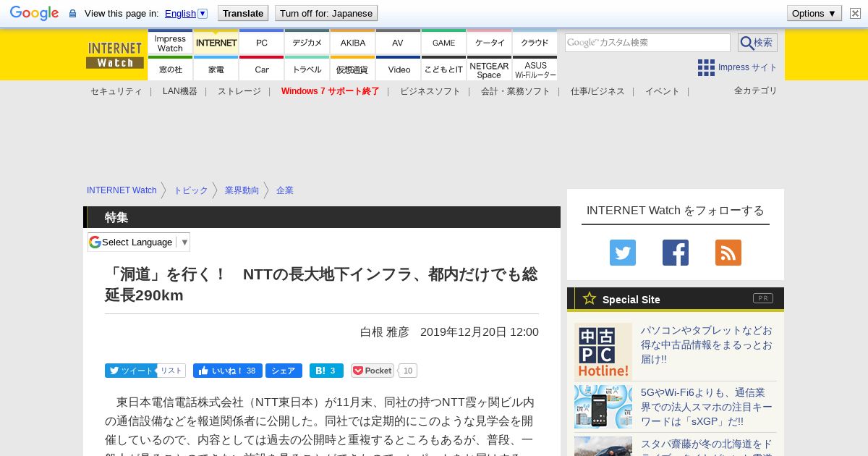The image size is (868, 456).
Task: Open the English language dropdown arrow
Action: [203, 13]
